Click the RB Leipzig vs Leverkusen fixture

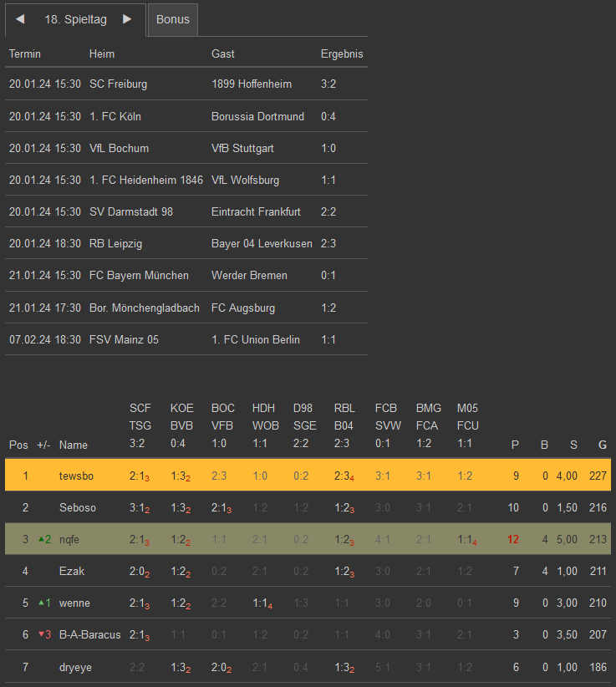click(x=186, y=243)
